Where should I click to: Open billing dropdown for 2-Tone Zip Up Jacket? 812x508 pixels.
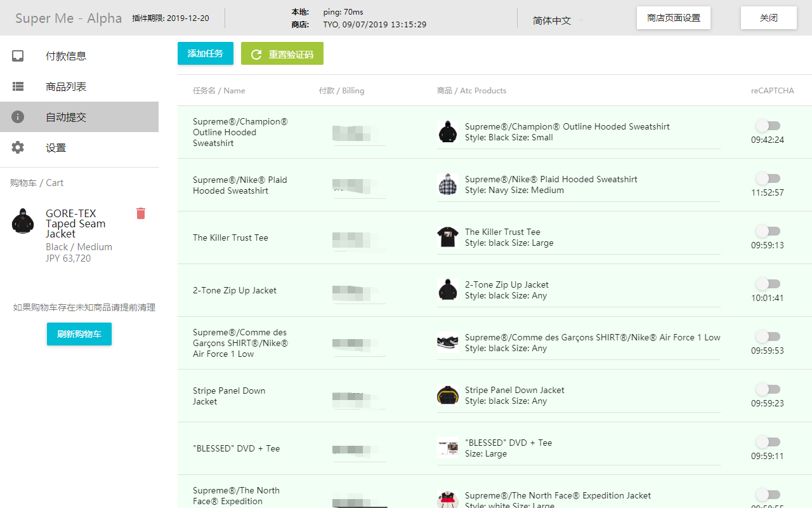359,291
